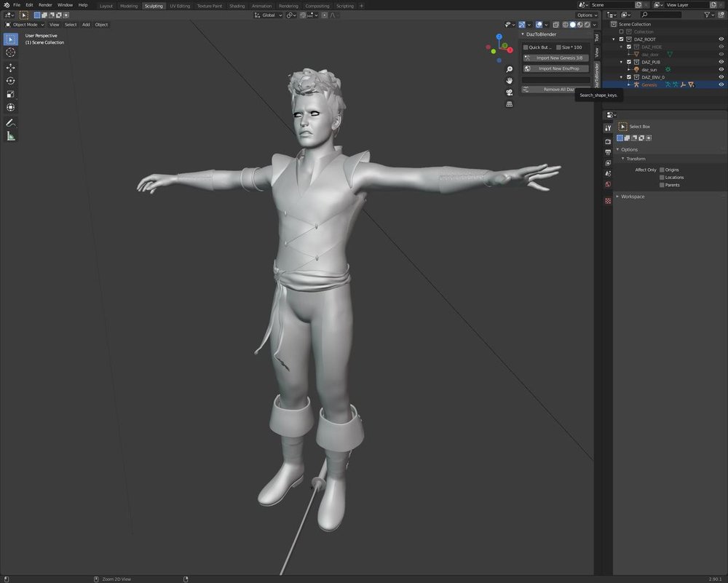Click the camera view icon in viewport

coord(509,92)
